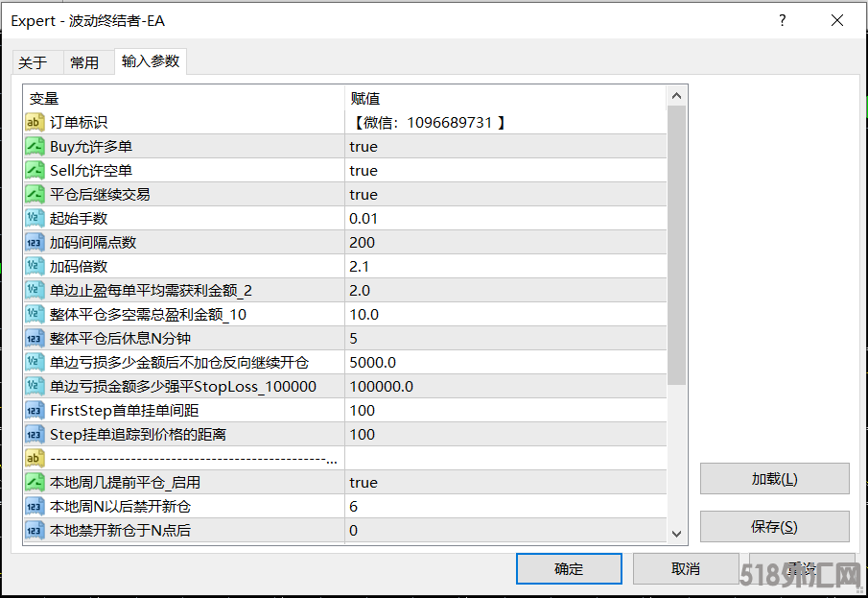Click the 加载(L) load button

pyautogui.click(x=774, y=479)
